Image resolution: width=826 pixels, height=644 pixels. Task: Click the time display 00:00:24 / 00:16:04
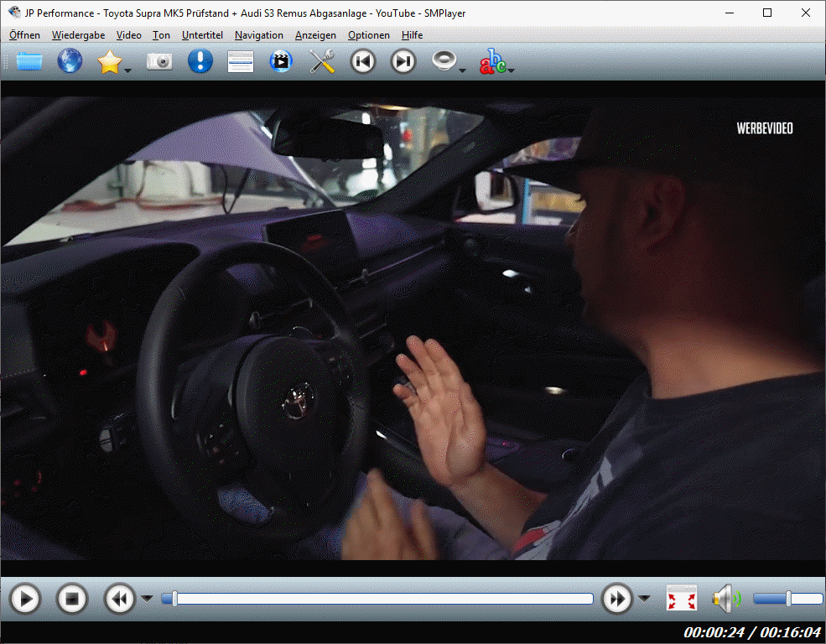[752, 632]
